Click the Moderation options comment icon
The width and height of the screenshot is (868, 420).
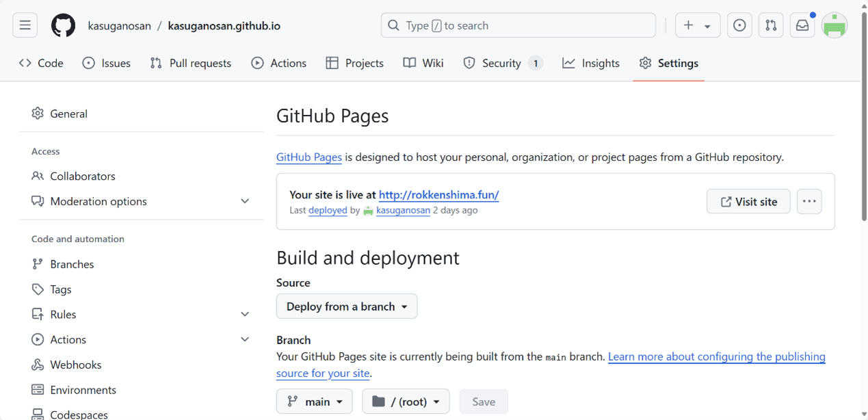(38, 201)
